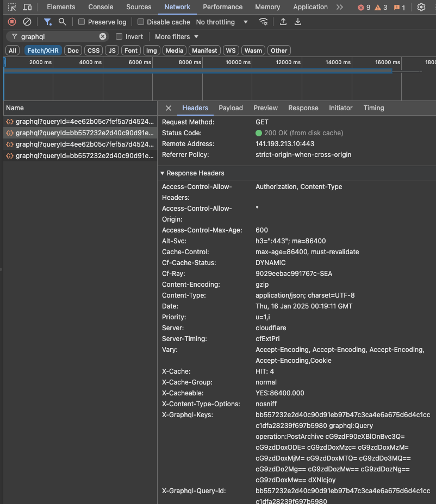Open the Response tab

[x=303, y=108]
